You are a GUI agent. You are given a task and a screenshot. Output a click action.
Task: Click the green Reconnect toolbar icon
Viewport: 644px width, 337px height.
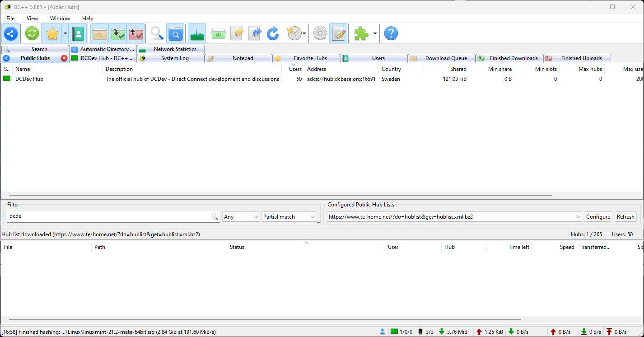(x=32, y=33)
